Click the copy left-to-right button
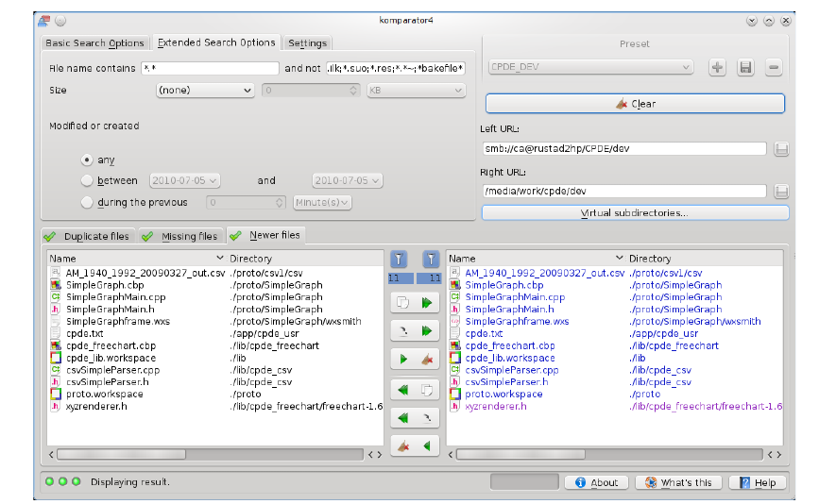 [x=415, y=304]
